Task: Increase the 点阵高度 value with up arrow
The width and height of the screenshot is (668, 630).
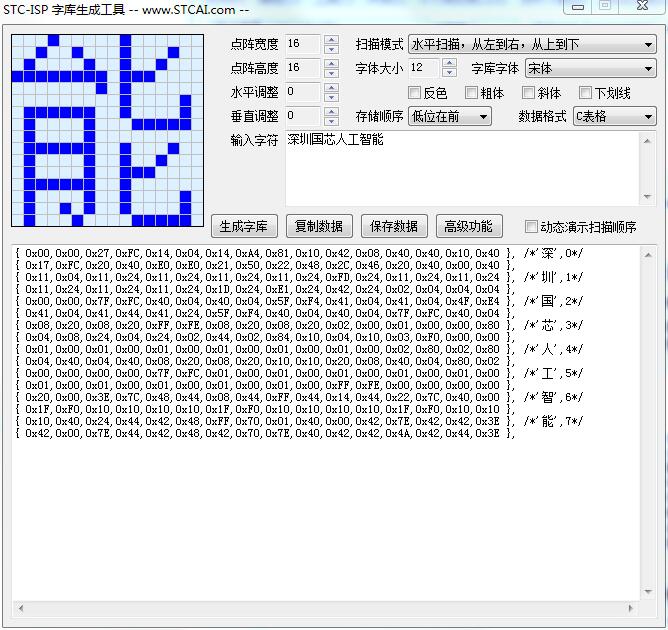Action: tap(331, 64)
